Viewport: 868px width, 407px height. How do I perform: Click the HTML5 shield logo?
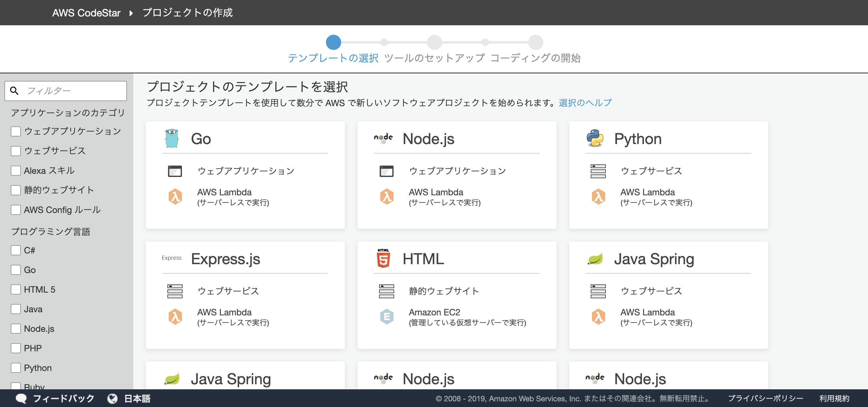tap(383, 258)
